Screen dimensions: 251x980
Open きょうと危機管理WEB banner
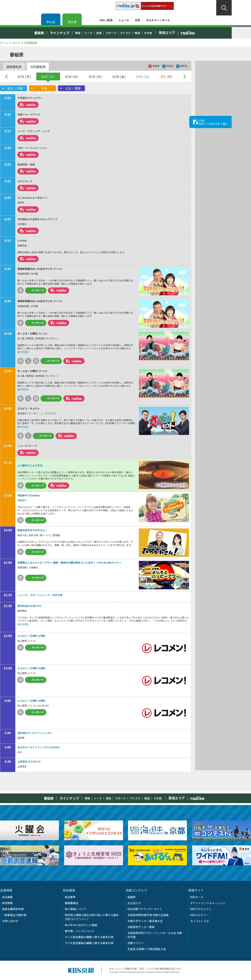click(x=94, y=855)
